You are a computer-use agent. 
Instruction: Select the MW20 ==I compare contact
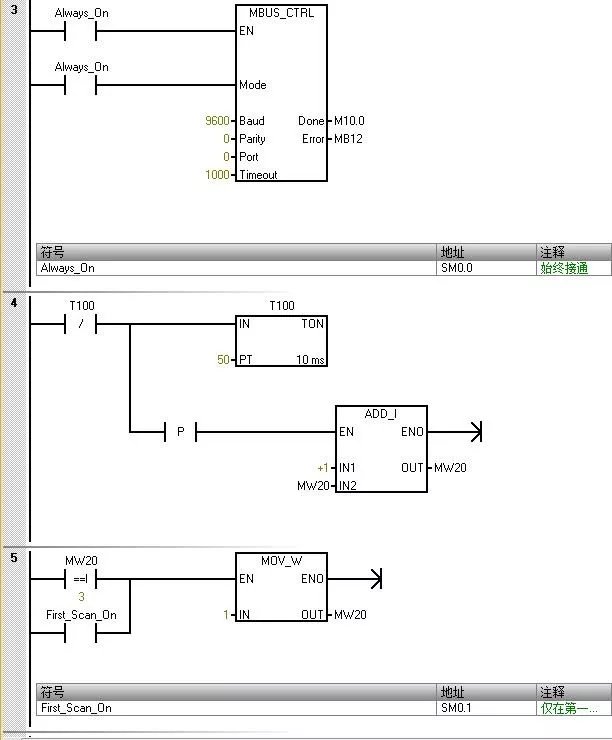[x=79, y=579]
